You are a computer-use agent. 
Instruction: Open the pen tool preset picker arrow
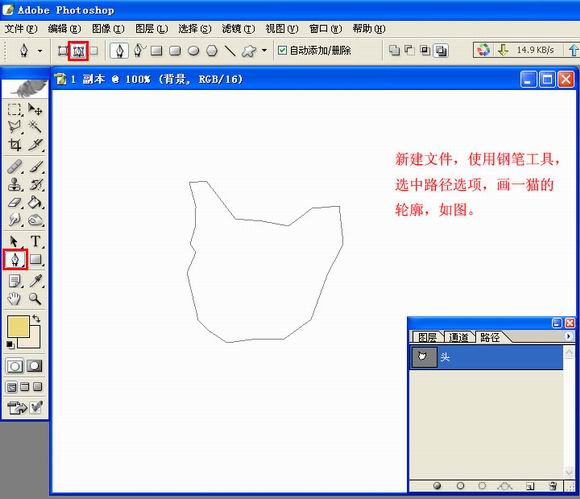point(40,51)
